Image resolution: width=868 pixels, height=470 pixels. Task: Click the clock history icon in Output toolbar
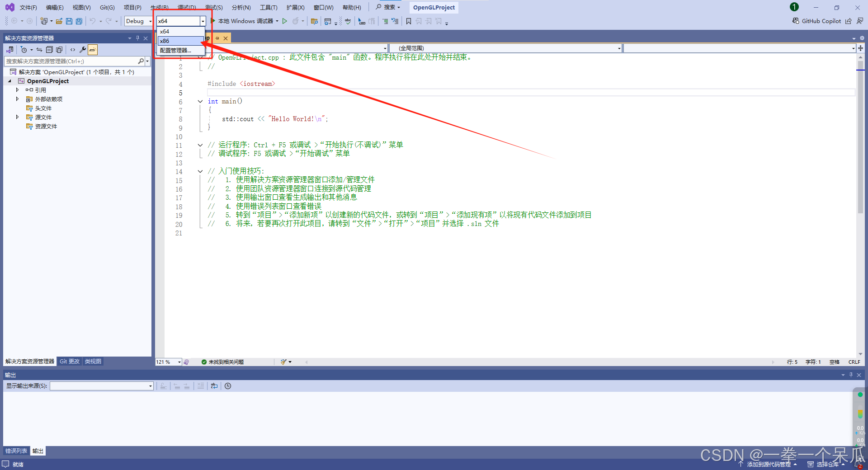click(x=227, y=386)
